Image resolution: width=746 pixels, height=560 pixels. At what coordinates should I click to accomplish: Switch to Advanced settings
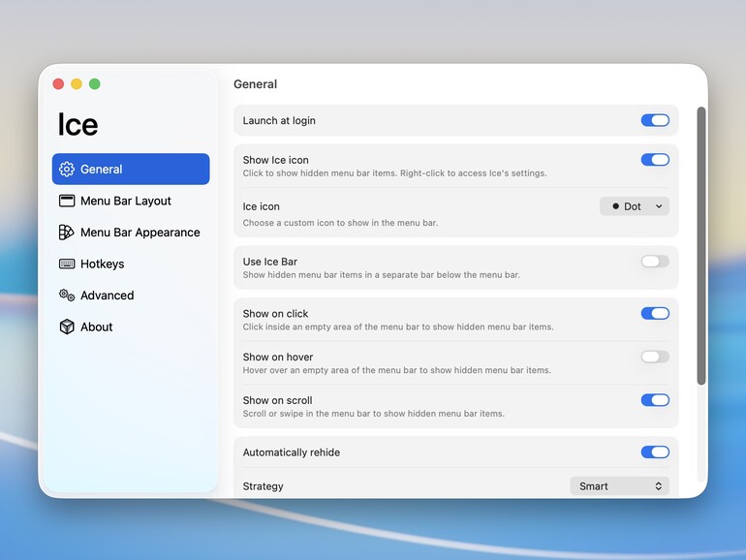131,295
